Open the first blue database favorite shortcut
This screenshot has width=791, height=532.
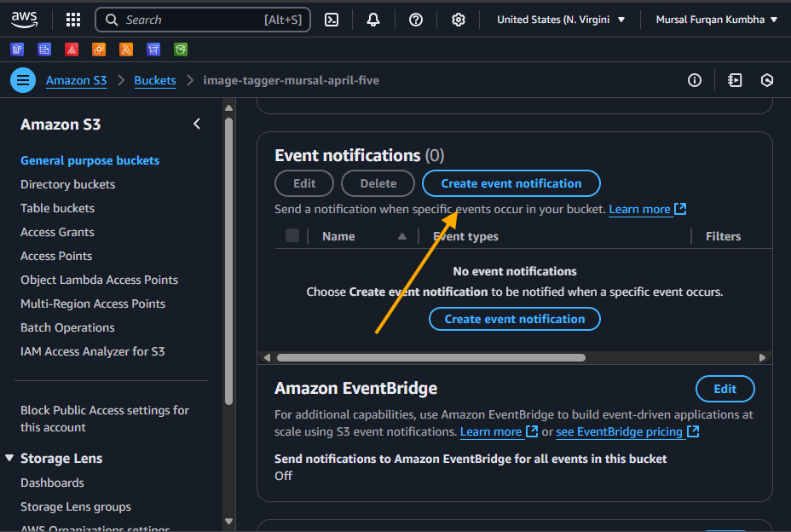tap(17, 49)
